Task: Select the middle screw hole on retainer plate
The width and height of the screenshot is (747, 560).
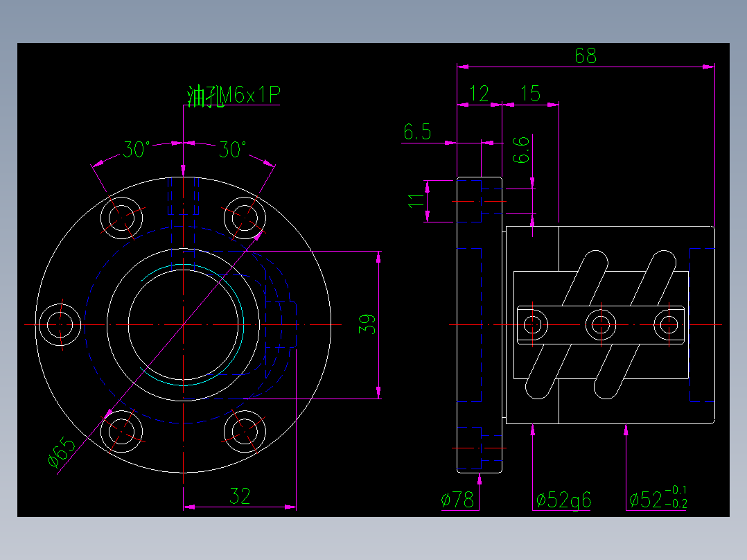Action: click(601, 324)
